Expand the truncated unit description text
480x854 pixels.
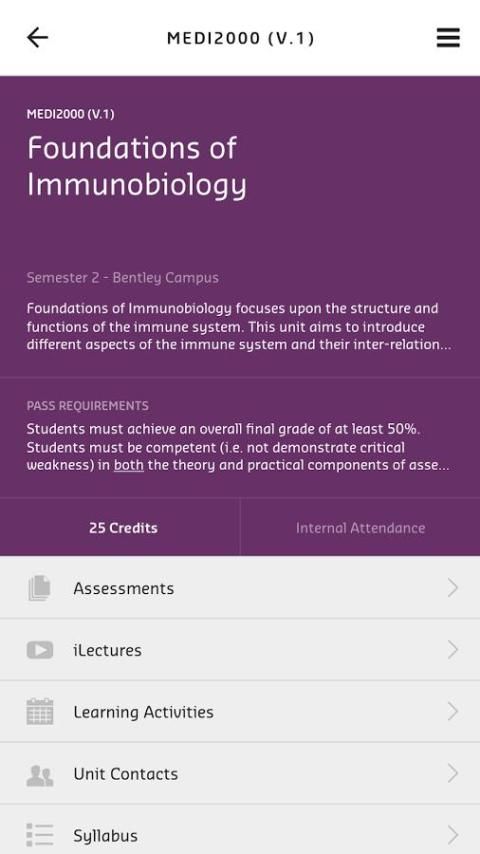(x=239, y=326)
